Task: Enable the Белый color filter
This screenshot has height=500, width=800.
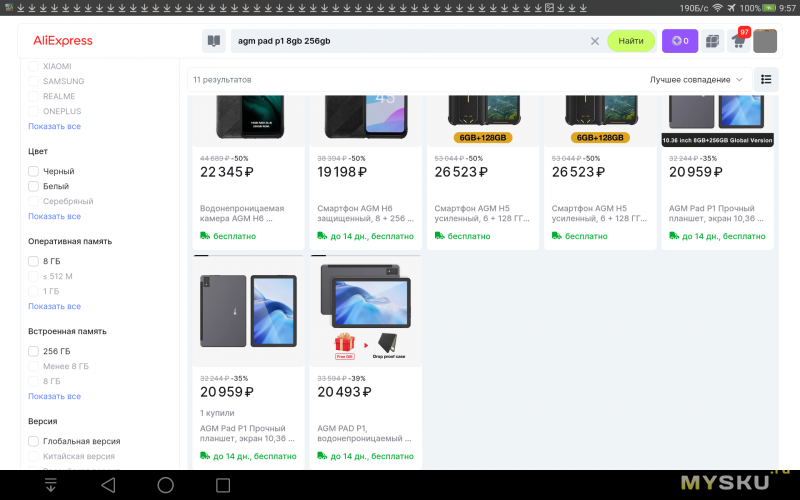Action: (x=33, y=186)
